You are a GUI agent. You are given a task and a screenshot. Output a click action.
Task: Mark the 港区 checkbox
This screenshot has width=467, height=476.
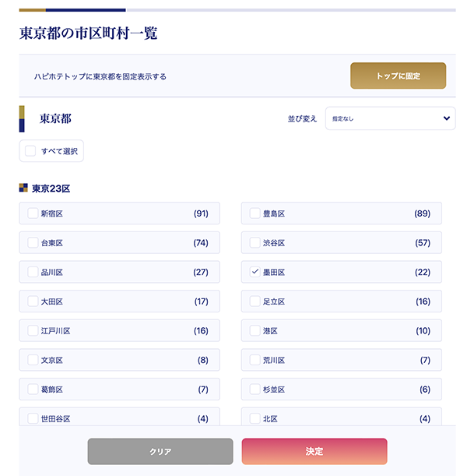click(x=255, y=331)
